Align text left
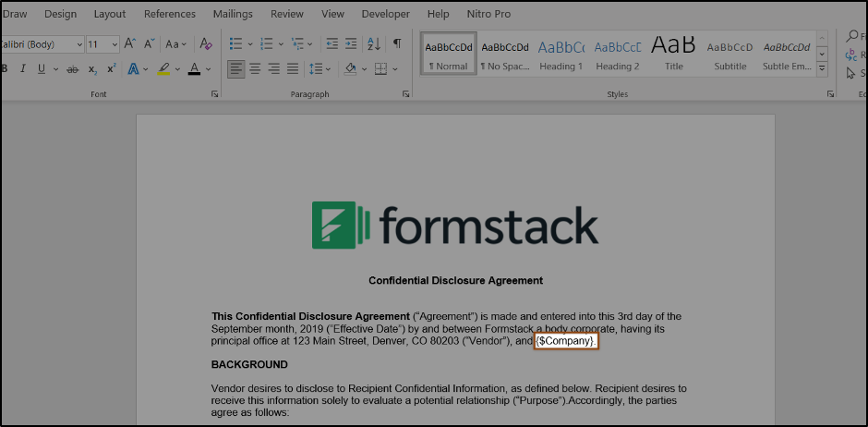The height and width of the screenshot is (427, 868). [235, 69]
